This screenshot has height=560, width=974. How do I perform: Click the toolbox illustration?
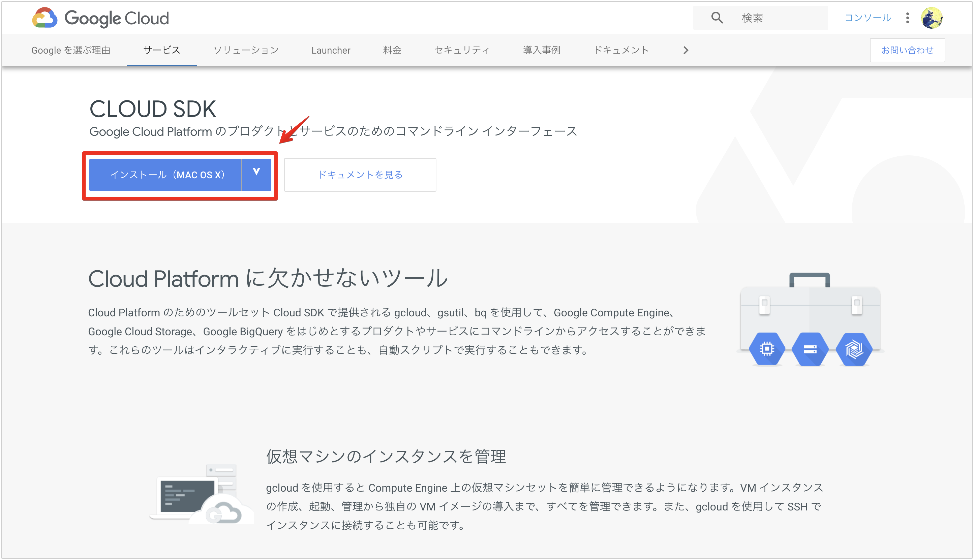click(x=810, y=319)
